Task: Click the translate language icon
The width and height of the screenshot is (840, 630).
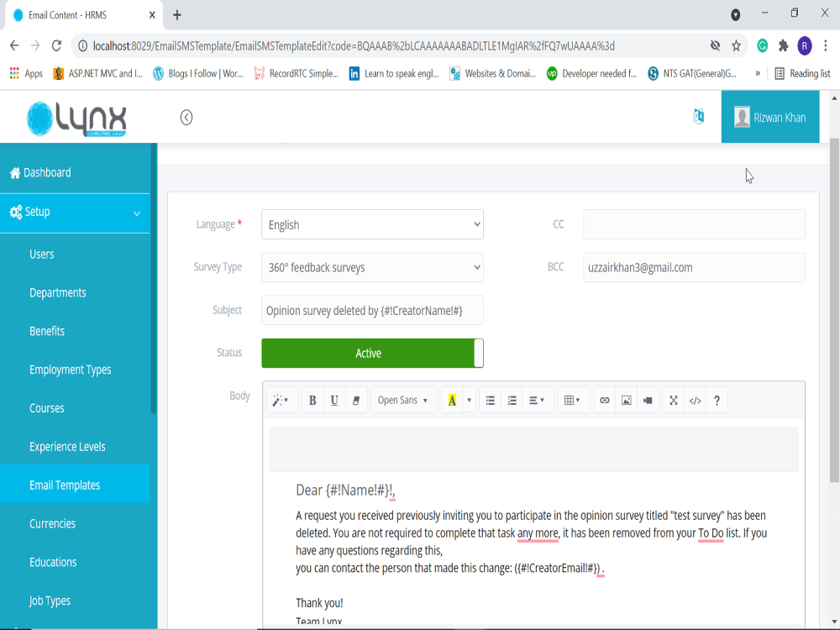Action: 699,116
